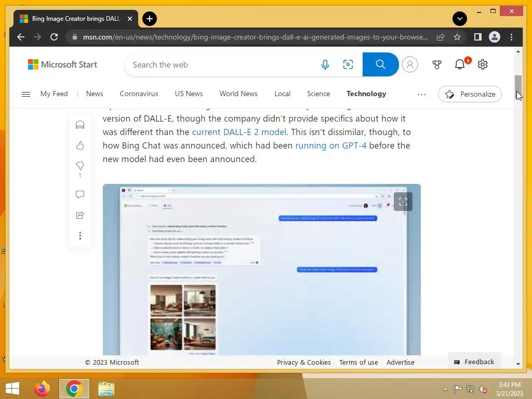Click the blue search button
The height and width of the screenshot is (399, 532).
pyautogui.click(x=380, y=64)
